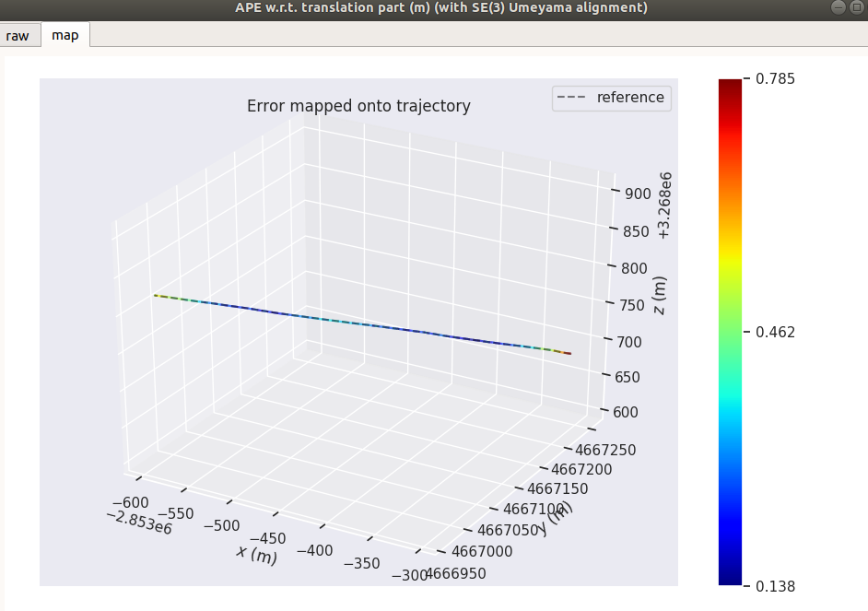
Task: Click the 0.462 colorbar midpoint label
Action: pyautogui.click(x=775, y=332)
